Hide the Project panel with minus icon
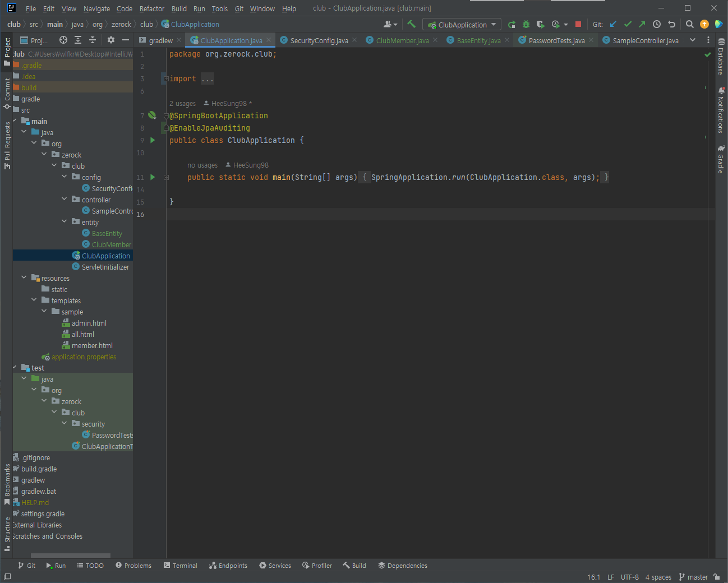 click(x=126, y=40)
